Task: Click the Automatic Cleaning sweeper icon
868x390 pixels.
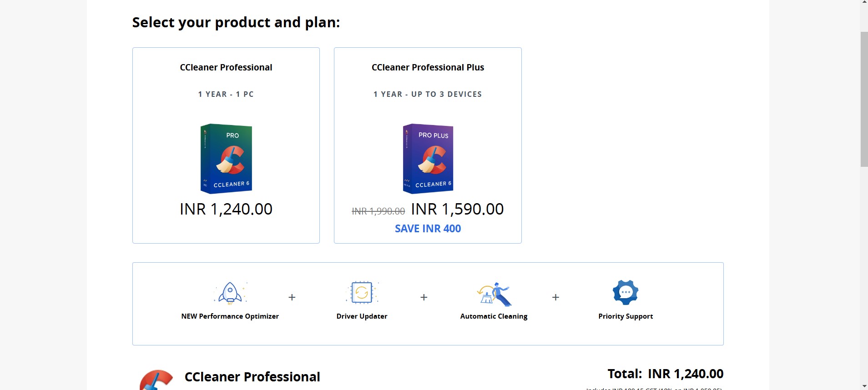Action: click(x=494, y=294)
